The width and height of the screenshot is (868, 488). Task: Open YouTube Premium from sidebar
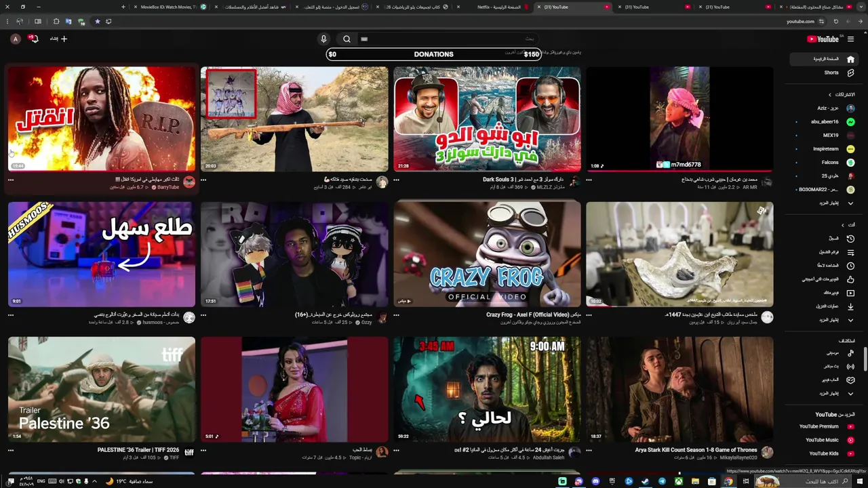824,426
